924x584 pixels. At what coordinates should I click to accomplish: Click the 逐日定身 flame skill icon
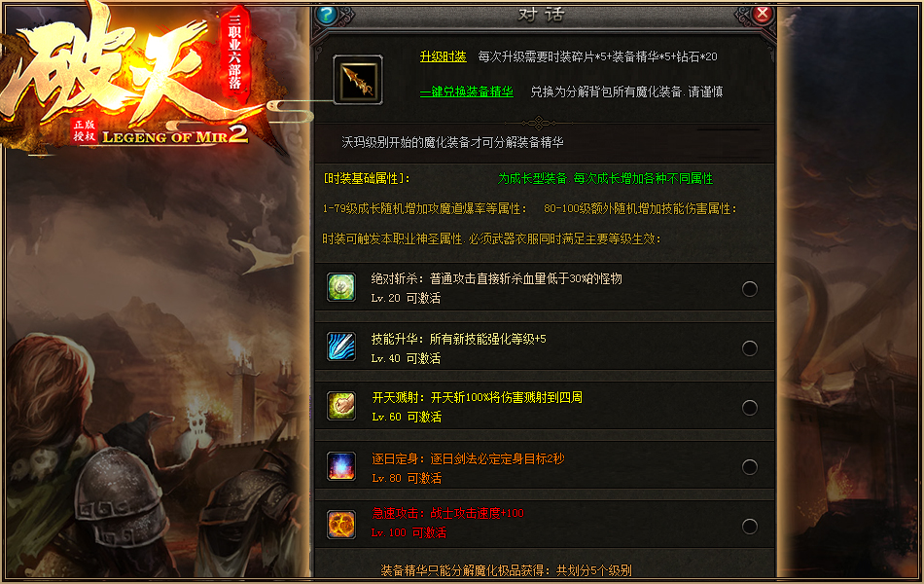341,466
